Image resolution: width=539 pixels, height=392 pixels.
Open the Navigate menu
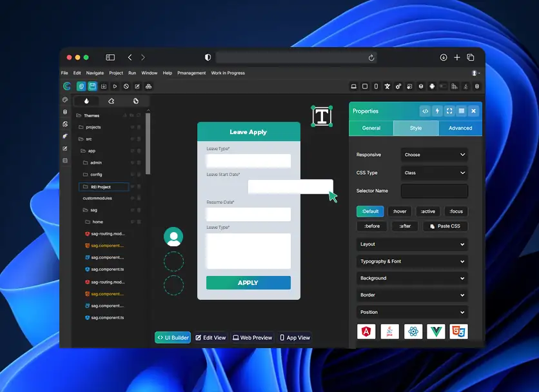[x=95, y=73]
